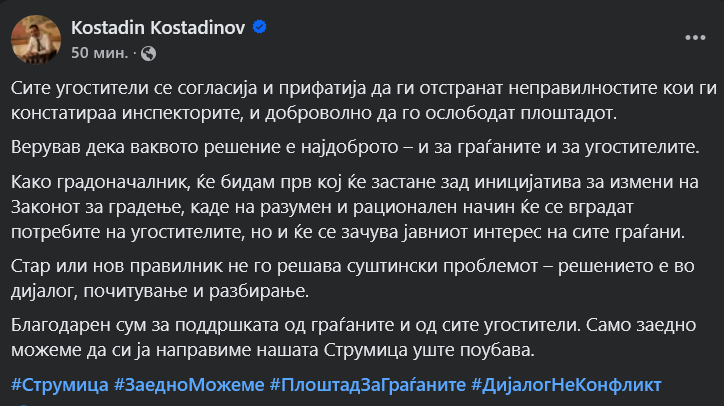Open the post options three-dot menu
This screenshot has width=724, height=406.
tap(696, 37)
